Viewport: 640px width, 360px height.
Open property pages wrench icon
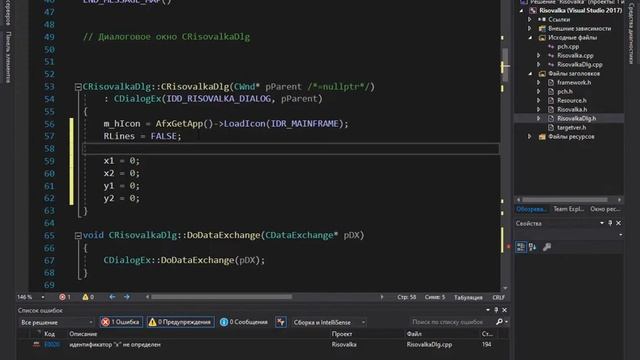click(547, 247)
